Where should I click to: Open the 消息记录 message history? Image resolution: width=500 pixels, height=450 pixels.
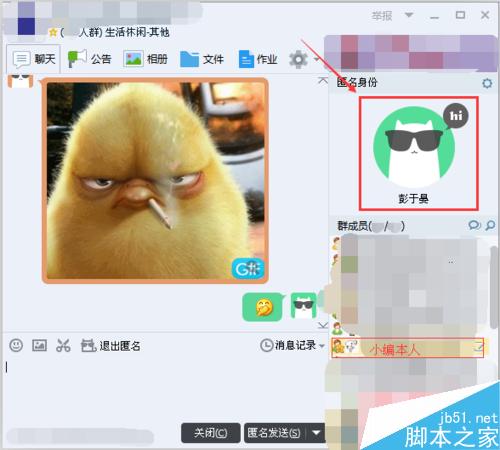click(288, 345)
